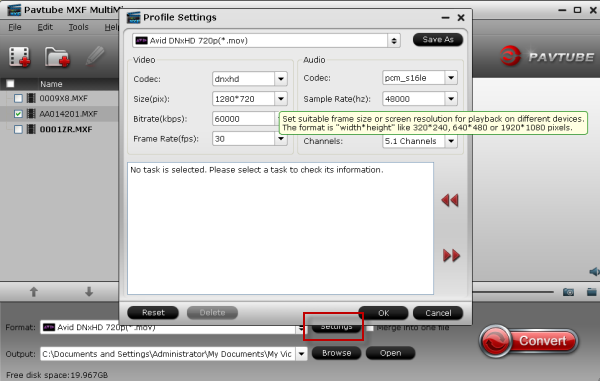Click the Cancel button

point(438,313)
